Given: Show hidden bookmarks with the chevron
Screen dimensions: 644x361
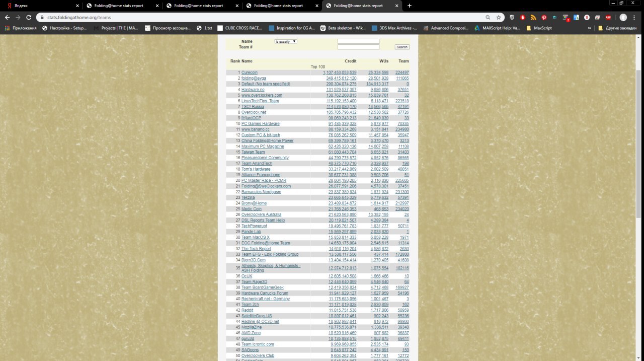Looking at the screenshot, I should click(589, 28).
